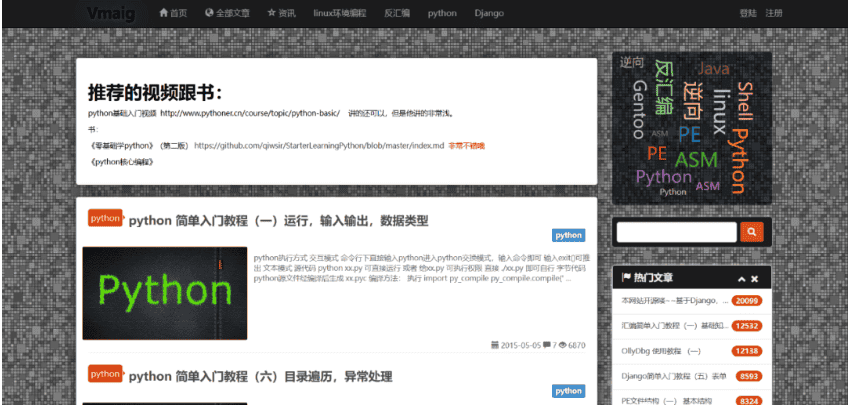The width and height of the screenshot is (850, 405).
Task: Click the red 非常不错哦 text
Action: (466, 145)
